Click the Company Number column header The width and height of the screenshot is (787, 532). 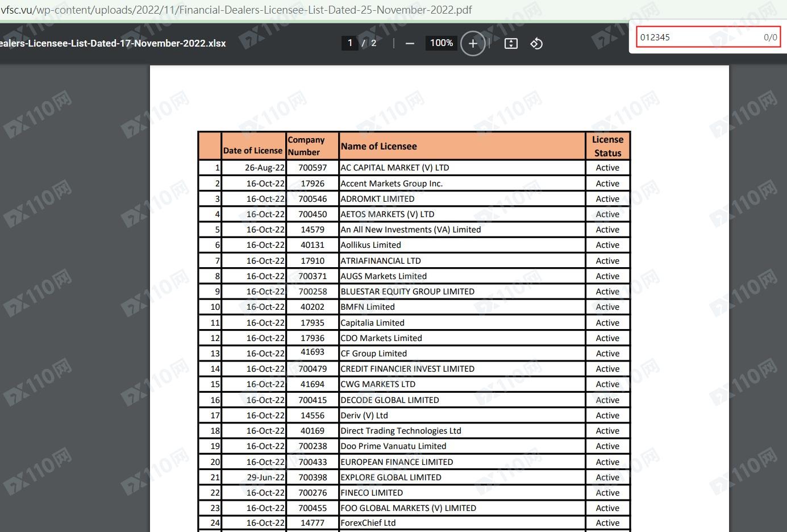click(x=306, y=146)
